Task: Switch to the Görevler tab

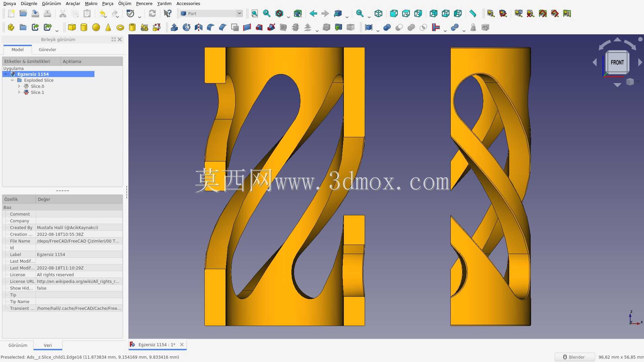Action: point(47,49)
